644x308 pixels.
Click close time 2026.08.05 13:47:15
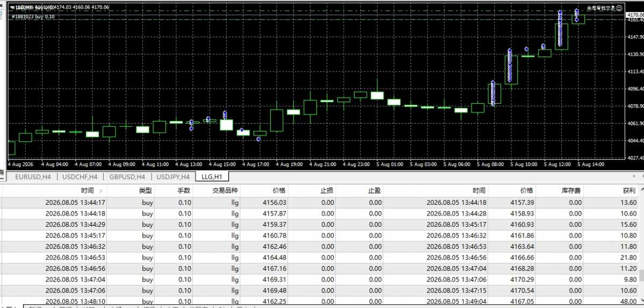457,291
